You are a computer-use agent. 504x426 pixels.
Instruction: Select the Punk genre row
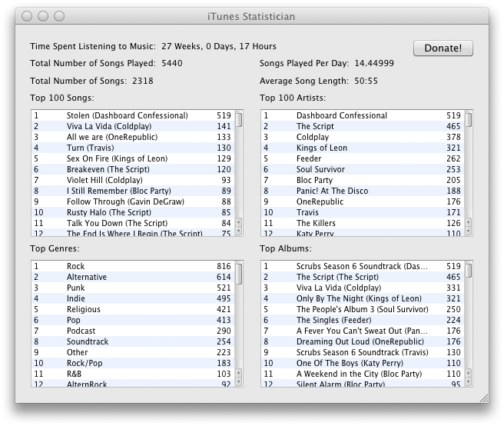[x=133, y=288]
